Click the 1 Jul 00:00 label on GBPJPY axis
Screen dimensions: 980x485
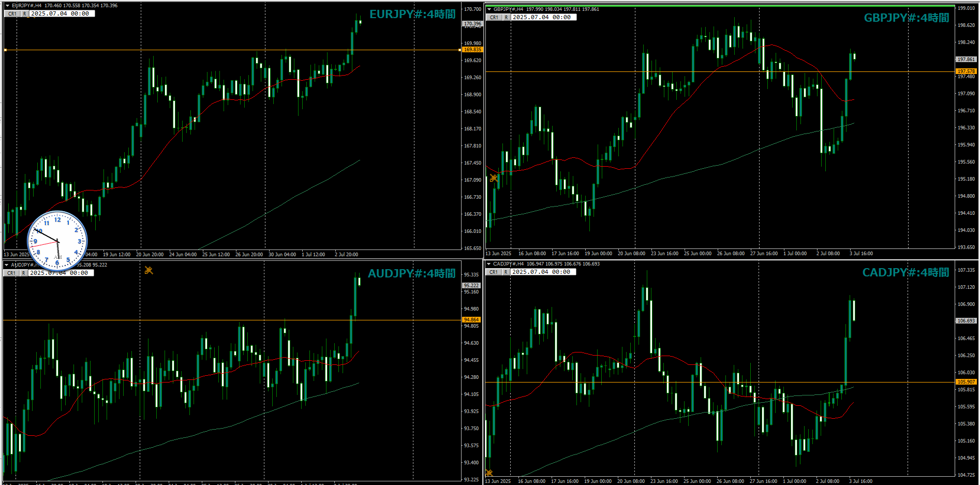(795, 254)
